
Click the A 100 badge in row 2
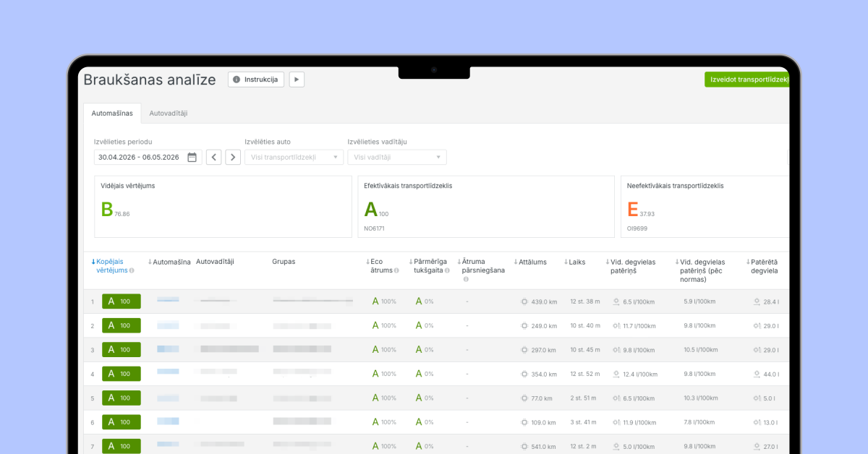point(122,326)
